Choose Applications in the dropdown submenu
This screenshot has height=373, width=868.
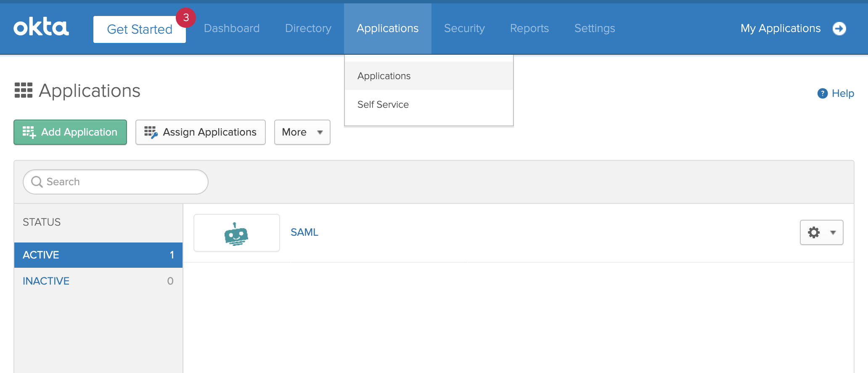pos(384,76)
